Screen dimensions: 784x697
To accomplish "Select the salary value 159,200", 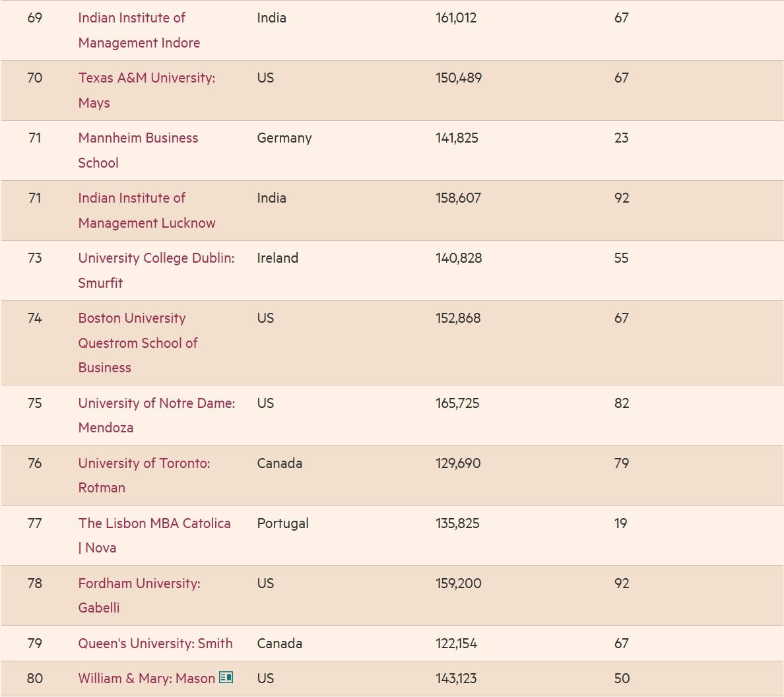I will pos(459,583).
